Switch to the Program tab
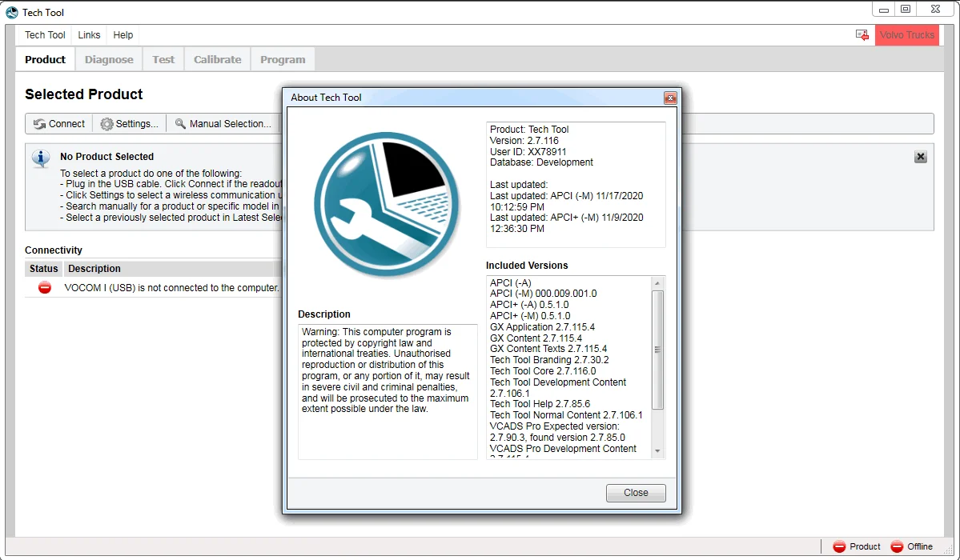This screenshot has width=960, height=560. [x=283, y=59]
